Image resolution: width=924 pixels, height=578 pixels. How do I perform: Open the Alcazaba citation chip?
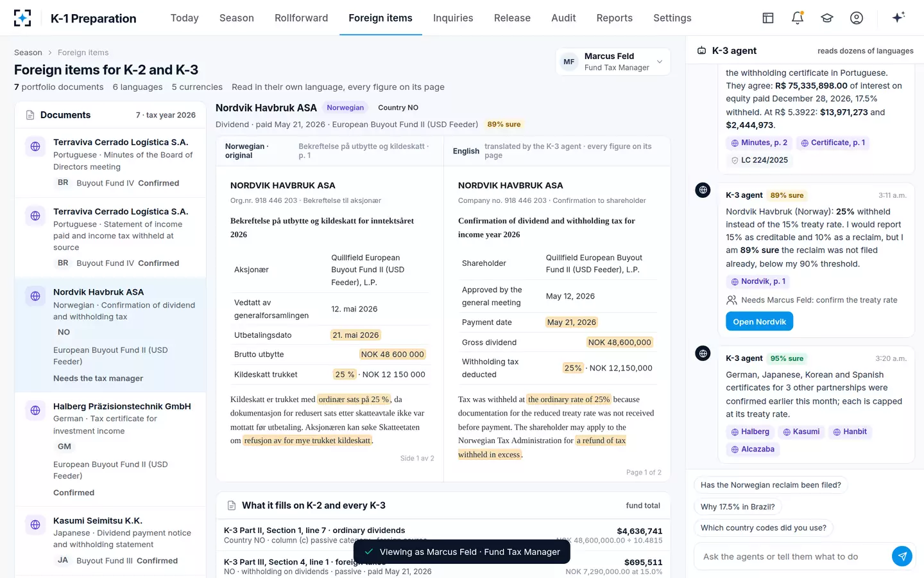[752, 449]
